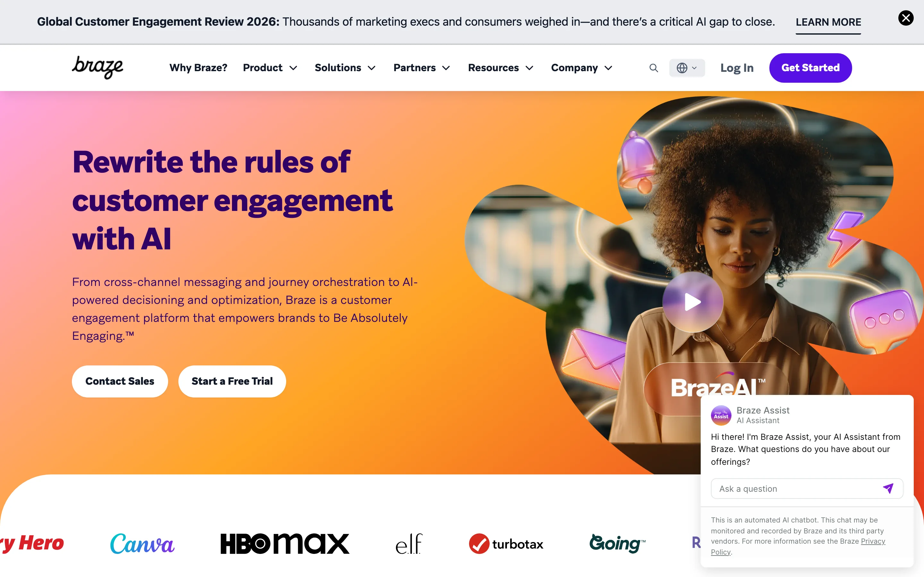The width and height of the screenshot is (924, 577).
Task: Click the HBO Max logo
Action: [285, 543]
